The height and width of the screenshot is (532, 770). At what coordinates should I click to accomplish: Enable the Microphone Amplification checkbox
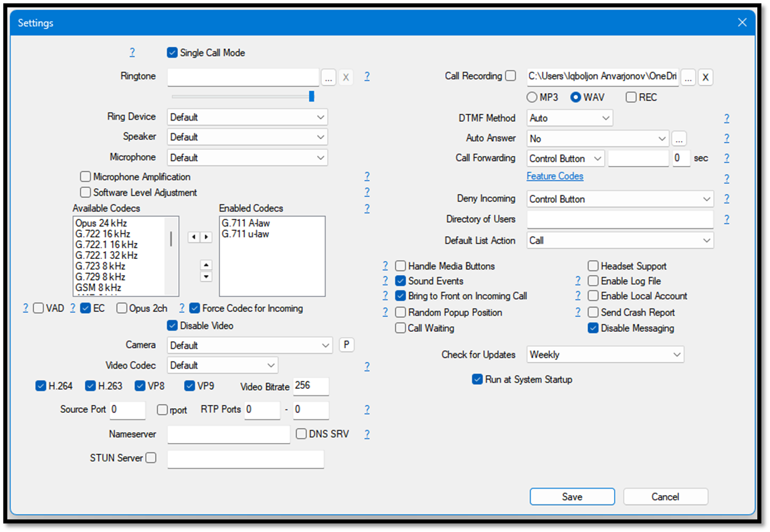[x=86, y=177]
